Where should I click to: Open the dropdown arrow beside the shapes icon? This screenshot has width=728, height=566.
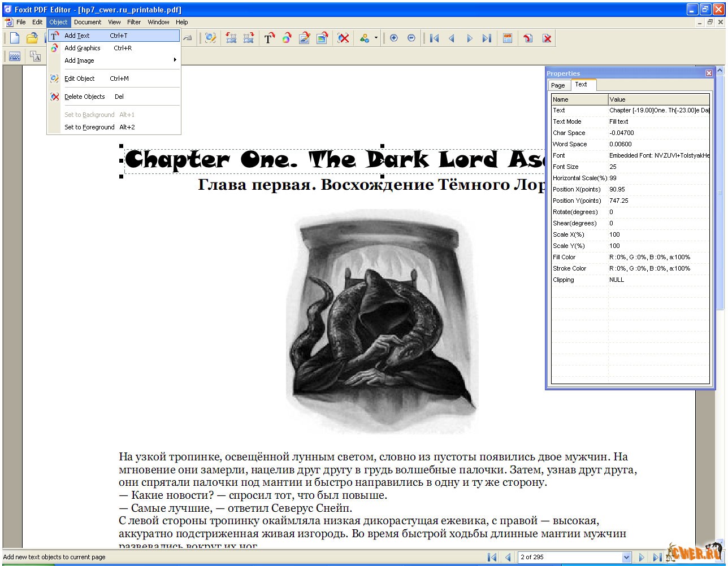(376, 38)
